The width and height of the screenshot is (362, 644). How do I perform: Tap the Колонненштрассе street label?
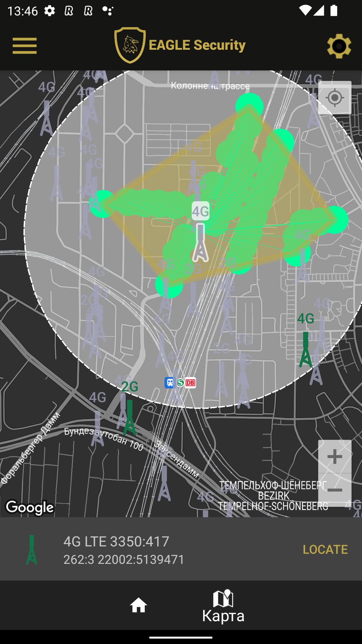click(210, 86)
